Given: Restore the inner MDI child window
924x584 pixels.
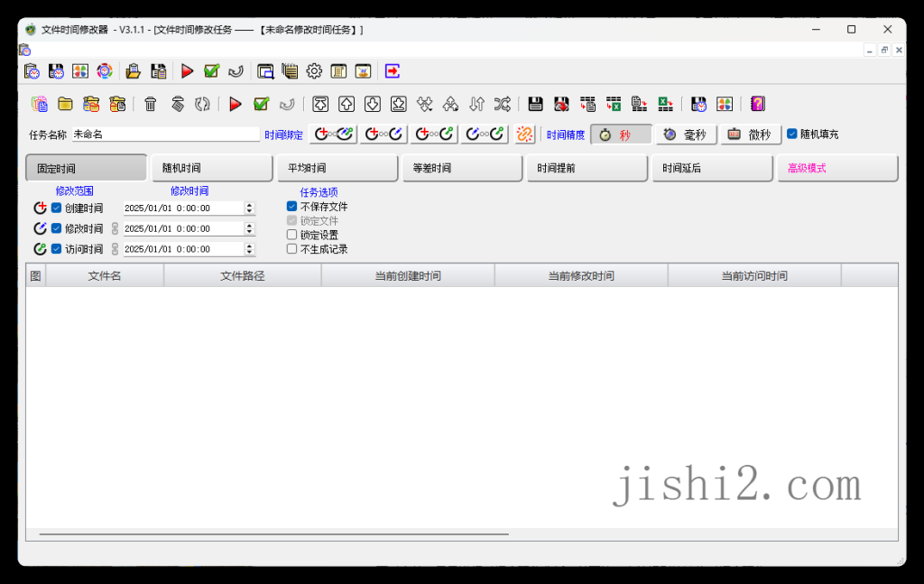Looking at the screenshot, I should click(884, 50).
